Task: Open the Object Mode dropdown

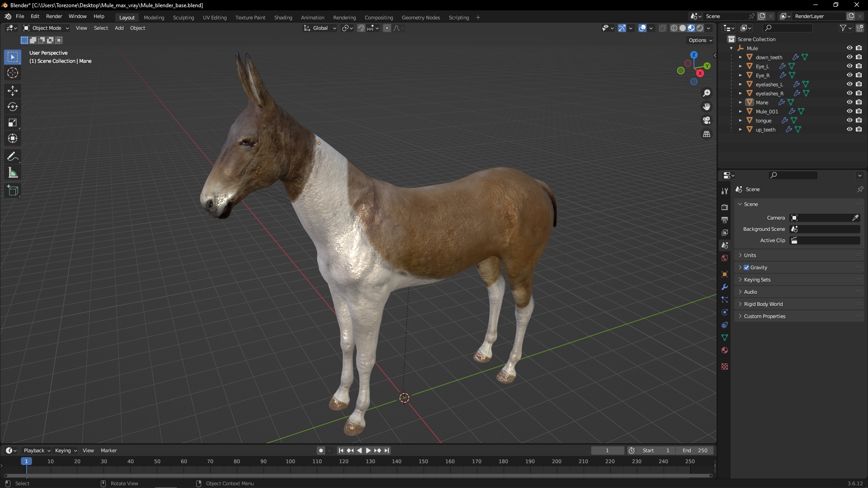Action: pyautogui.click(x=46, y=28)
